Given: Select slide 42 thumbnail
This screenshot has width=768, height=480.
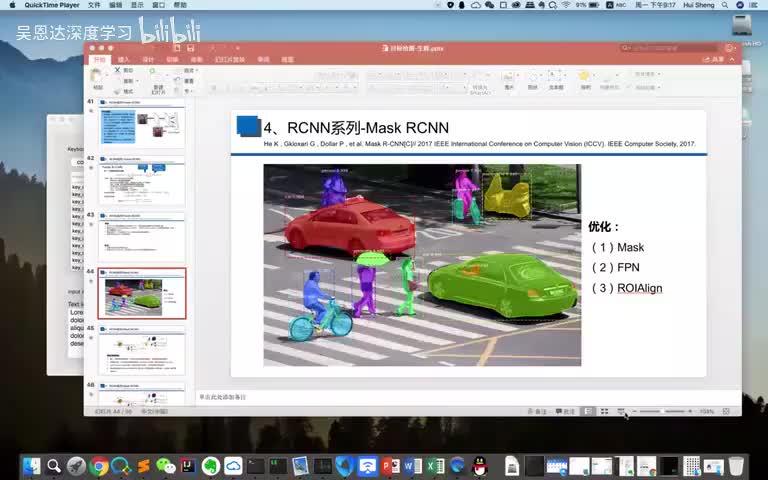Looking at the screenshot, I should click(x=142, y=182).
